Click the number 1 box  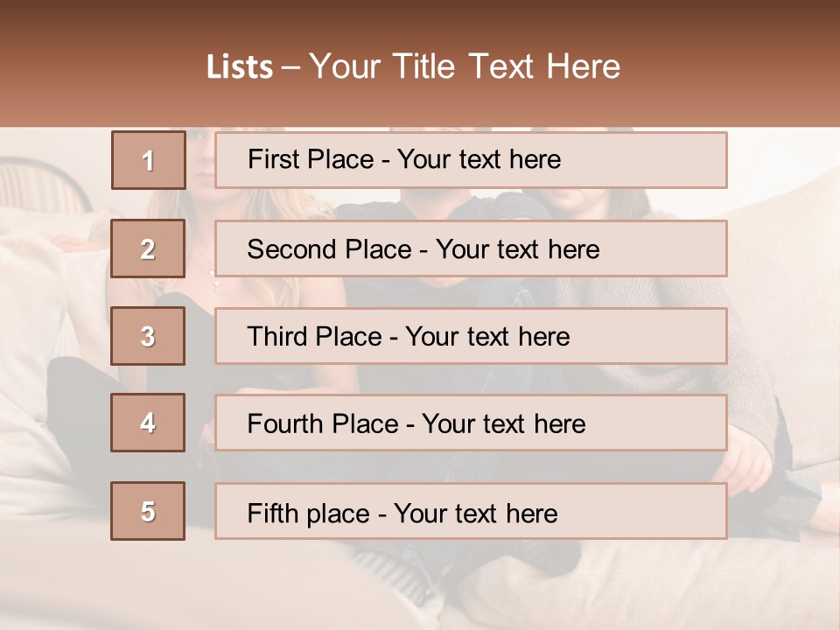pyautogui.click(x=149, y=160)
